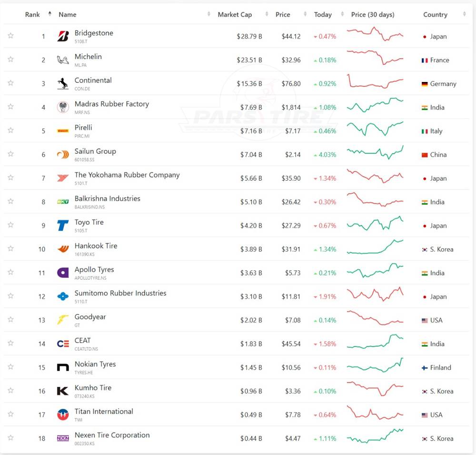Open the Titan International name link
The width and height of the screenshot is (476, 455).
pos(104,411)
